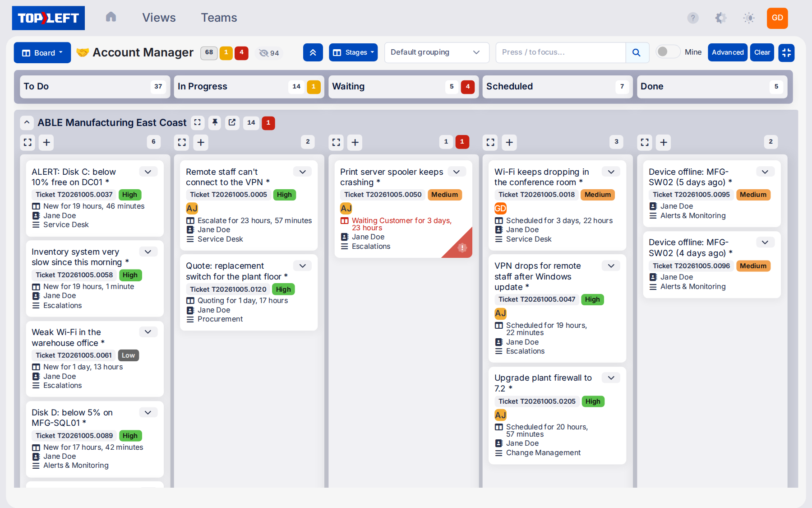This screenshot has height=508, width=812.
Task: Select the To Do stage header
Action: coord(95,86)
